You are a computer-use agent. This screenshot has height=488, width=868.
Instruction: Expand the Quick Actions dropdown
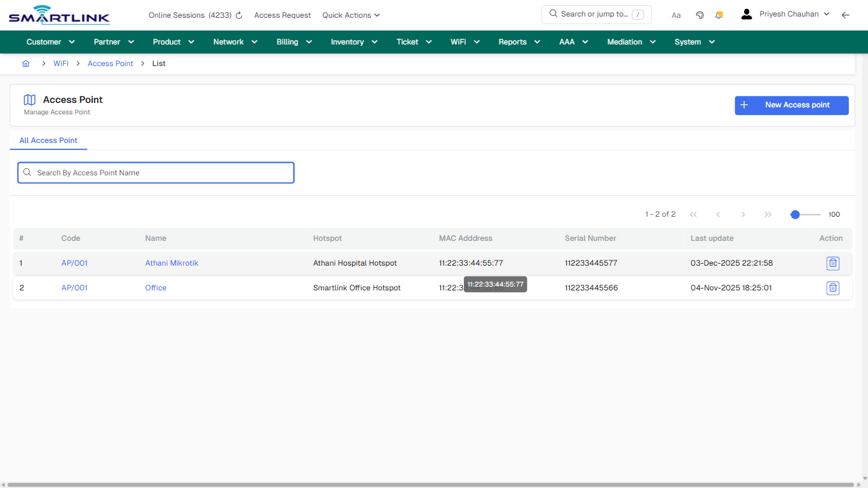[x=351, y=15]
